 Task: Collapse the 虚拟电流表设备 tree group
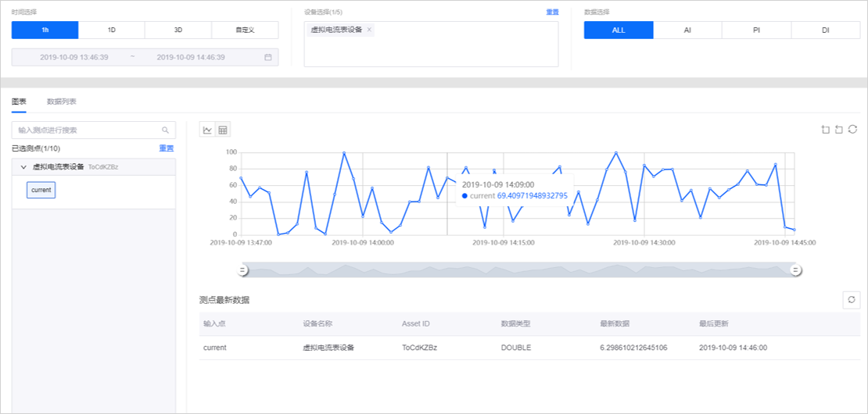(x=23, y=167)
